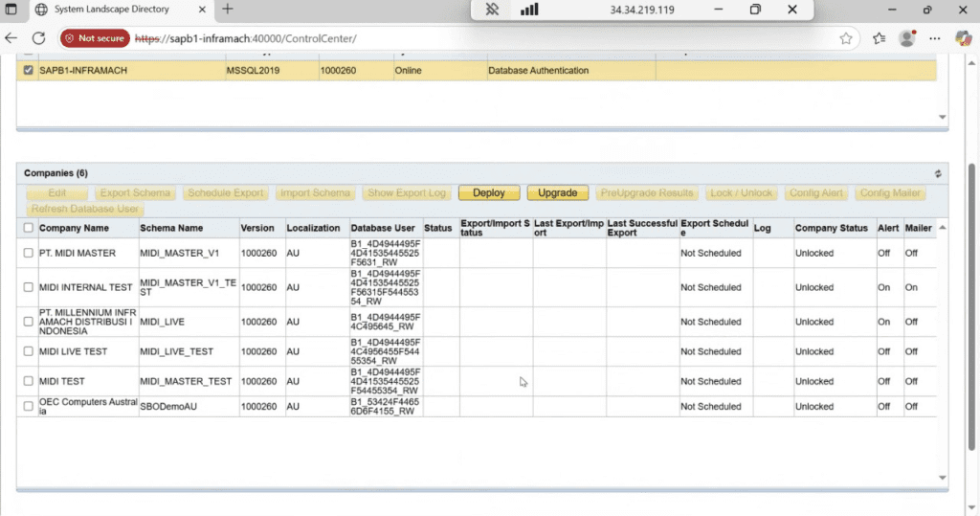This screenshot has height=516, width=980.
Task: Tick the MIDI LIVE TEST row checkbox
Action: [x=28, y=351]
